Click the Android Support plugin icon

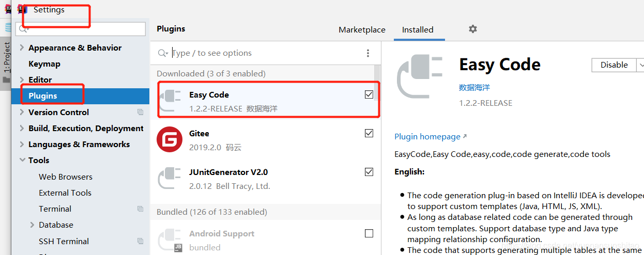click(170, 240)
